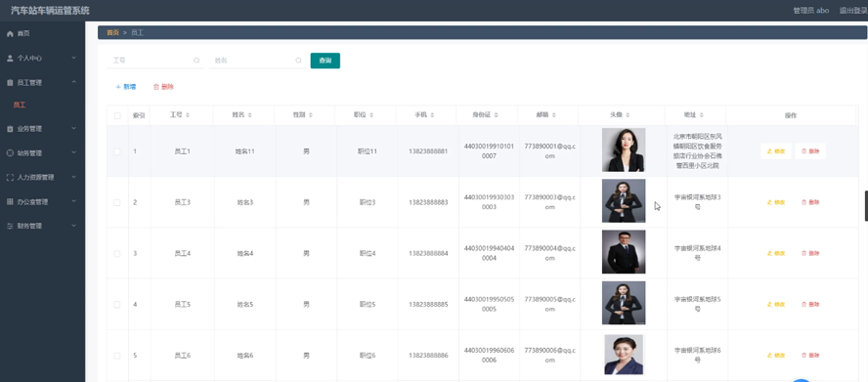The image size is (868, 382).
Task: Expand the 办公室管理 menu chevron
Action: 74,201
